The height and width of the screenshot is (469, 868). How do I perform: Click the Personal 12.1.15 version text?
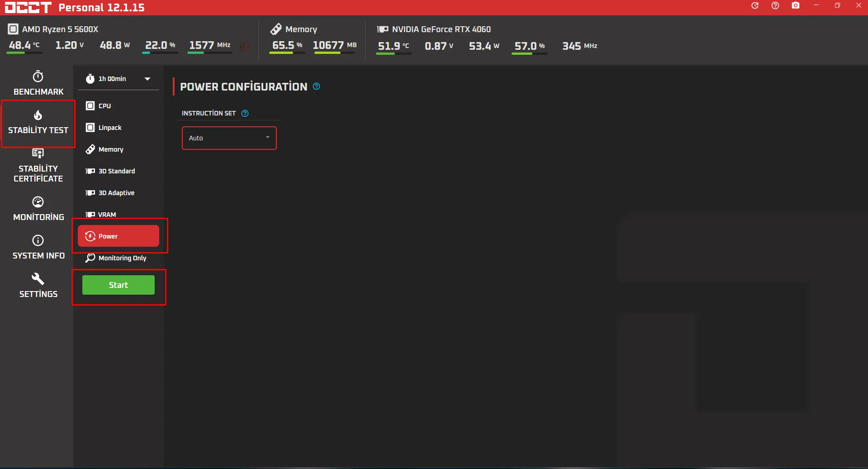click(102, 8)
